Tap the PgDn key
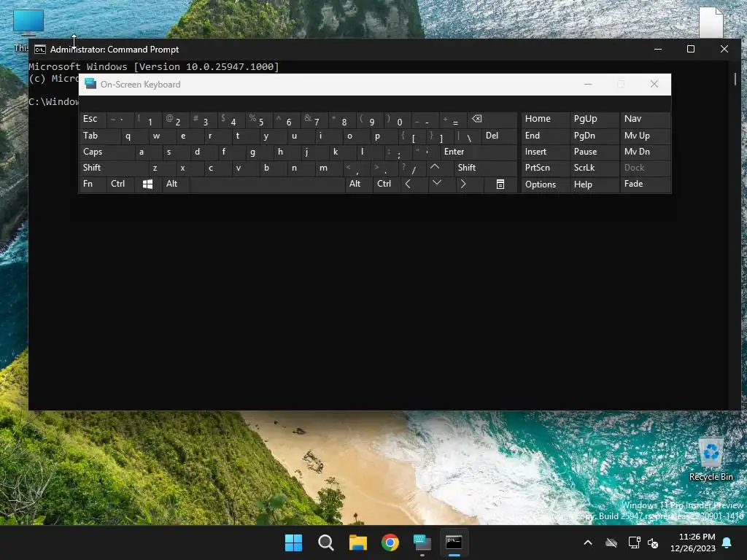 [594, 136]
